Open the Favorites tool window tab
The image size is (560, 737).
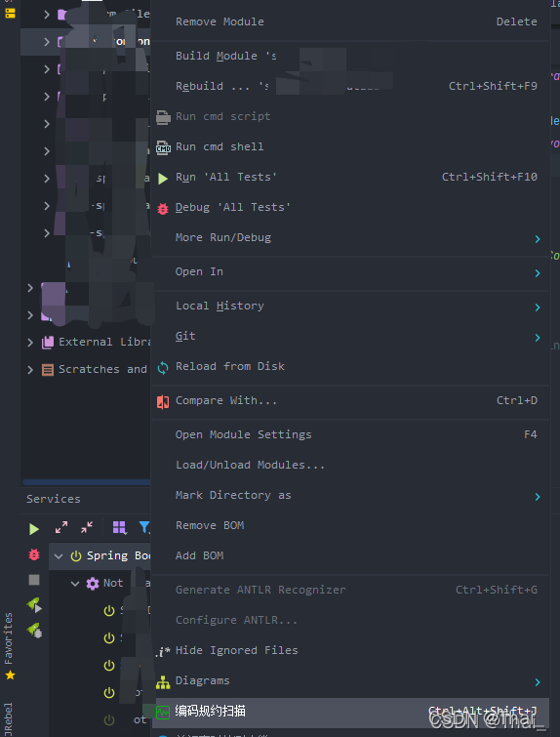pyautogui.click(x=10, y=646)
